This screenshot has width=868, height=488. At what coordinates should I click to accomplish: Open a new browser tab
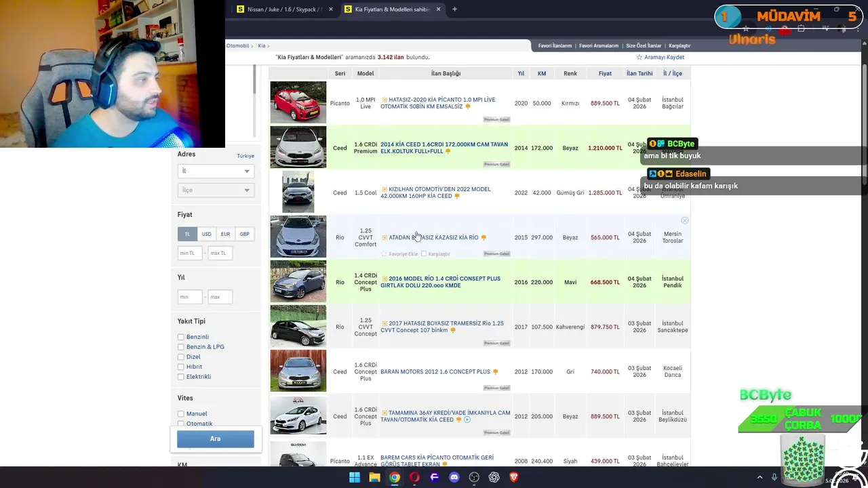[x=454, y=9]
